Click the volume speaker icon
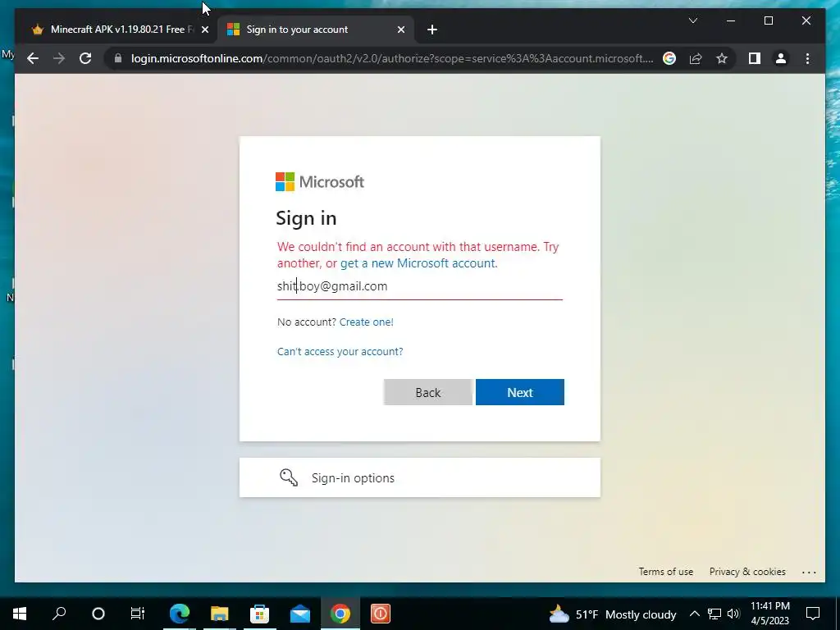The height and width of the screenshot is (630, 840). point(733,614)
